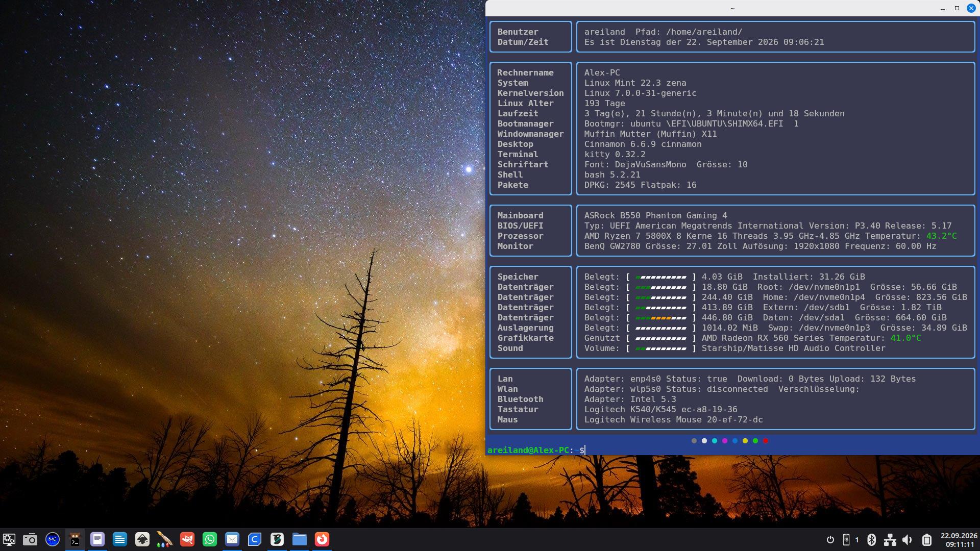Click the 'kitty 0.32.2' terminal version text

click(615, 154)
